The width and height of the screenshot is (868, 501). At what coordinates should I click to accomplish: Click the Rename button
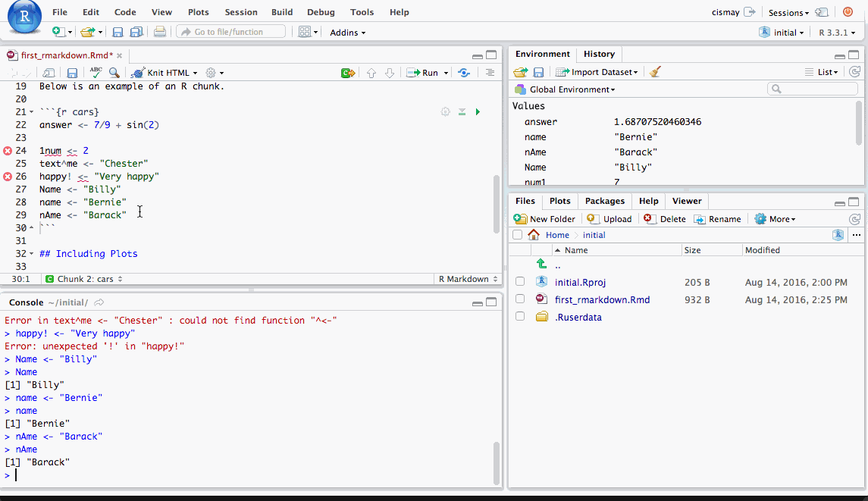click(x=717, y=219)
